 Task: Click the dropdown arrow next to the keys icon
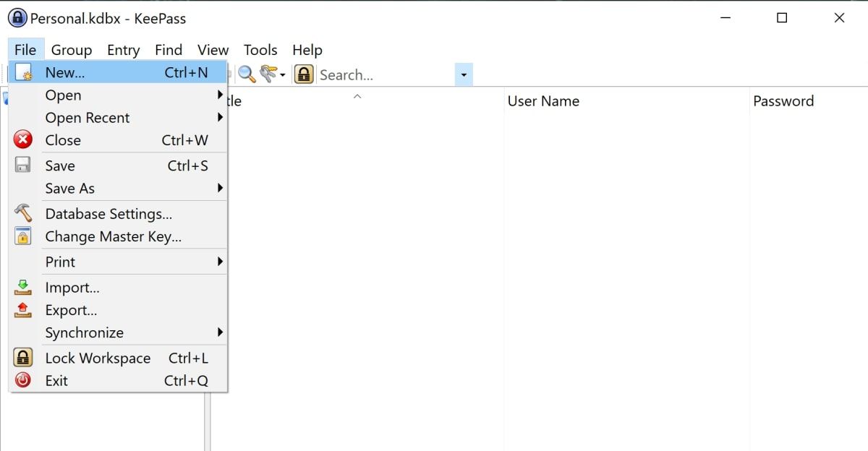tap(282, 73)
